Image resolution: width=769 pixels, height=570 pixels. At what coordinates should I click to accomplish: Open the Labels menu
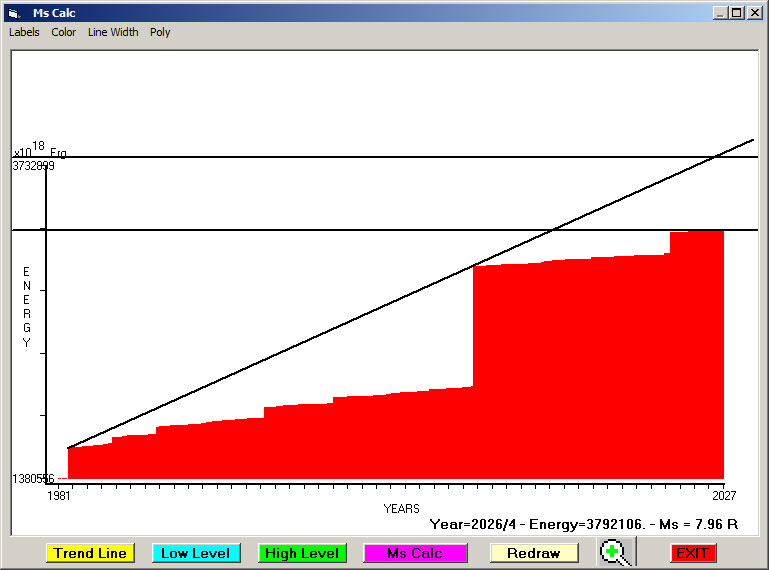click(24, 32)
